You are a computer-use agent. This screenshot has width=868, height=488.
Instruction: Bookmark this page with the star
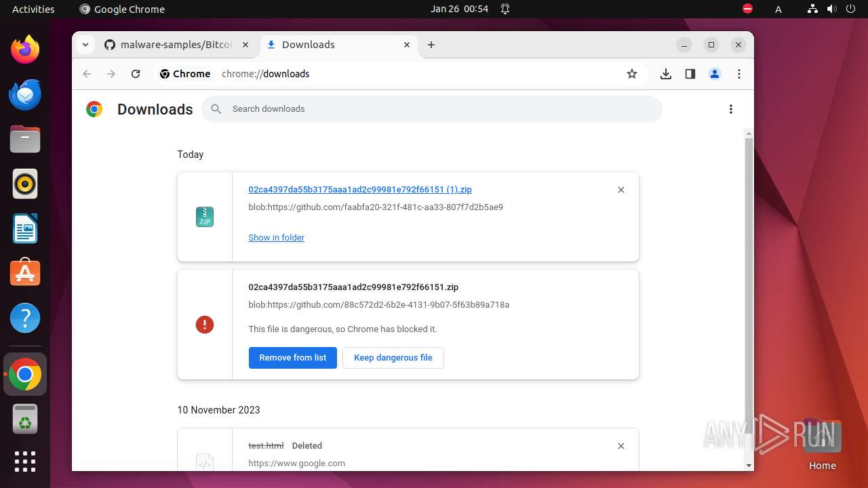(632, 74)
